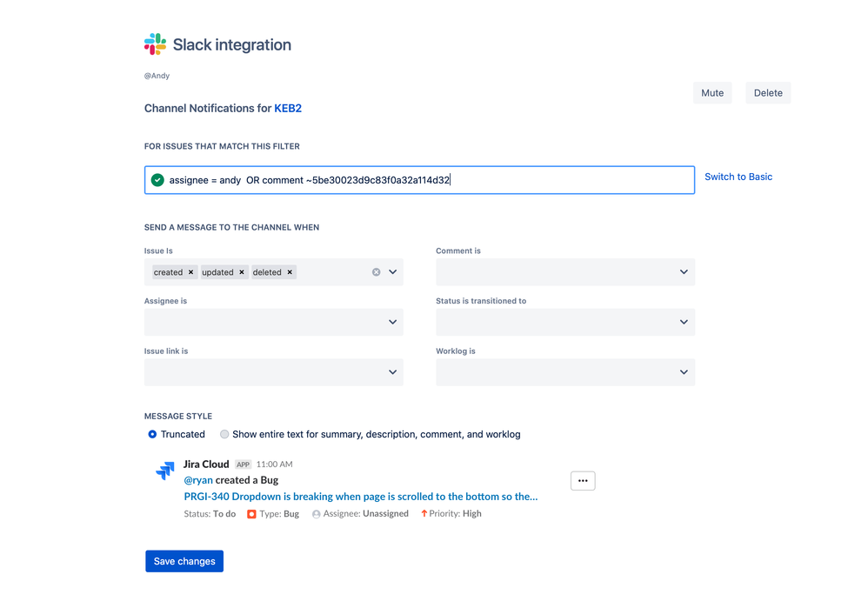Select Show entire text message style
Image resolution: width=868 pixels, height=608 pixels.
[224, 434]
